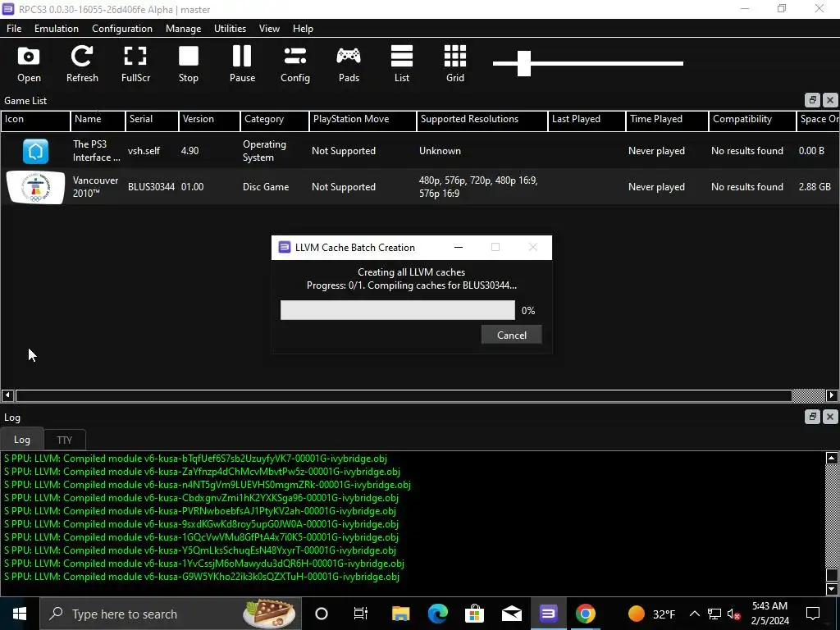Switch game list to List view

pos(402,64)
